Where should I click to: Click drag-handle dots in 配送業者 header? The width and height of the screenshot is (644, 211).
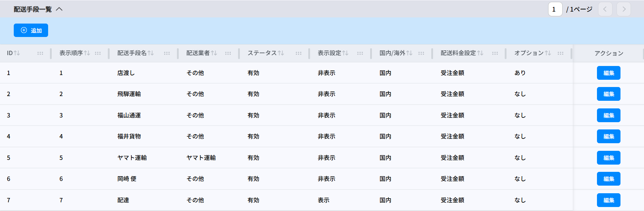point(228,53)
